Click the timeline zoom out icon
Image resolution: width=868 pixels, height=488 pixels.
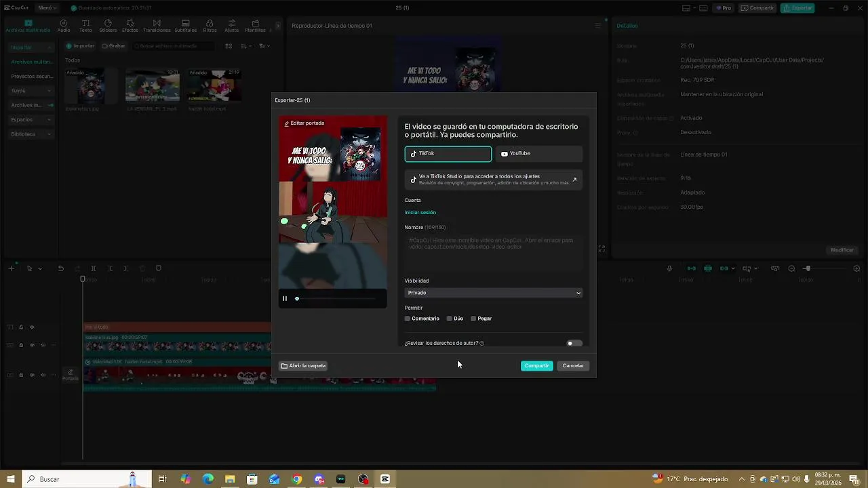click(x=791, y=268)
